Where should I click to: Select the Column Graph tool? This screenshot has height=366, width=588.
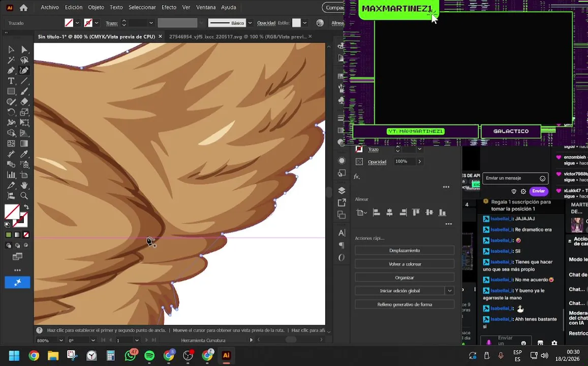11,175
